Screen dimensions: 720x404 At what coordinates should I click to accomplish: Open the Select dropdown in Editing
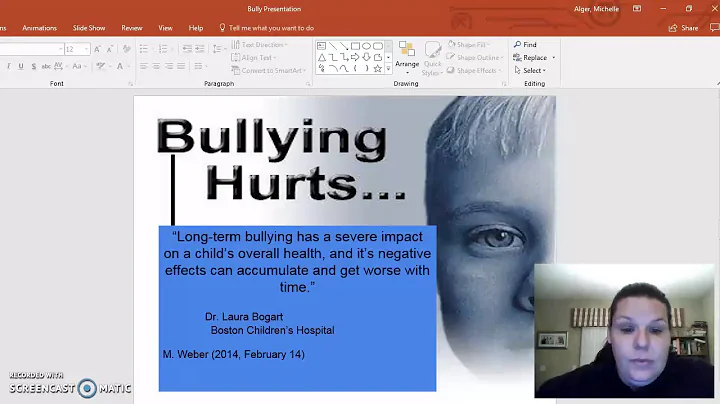(530, 70)
